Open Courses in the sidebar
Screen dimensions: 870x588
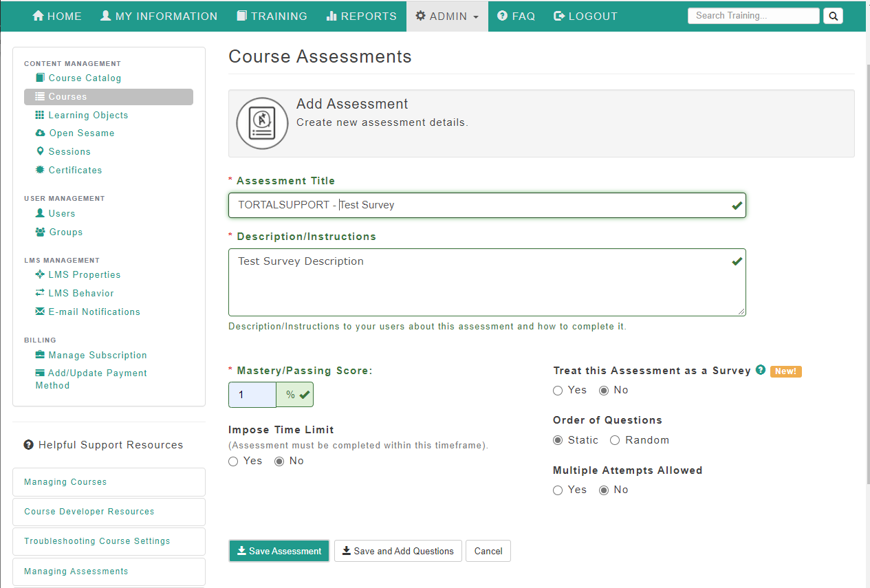click(109, 96)
